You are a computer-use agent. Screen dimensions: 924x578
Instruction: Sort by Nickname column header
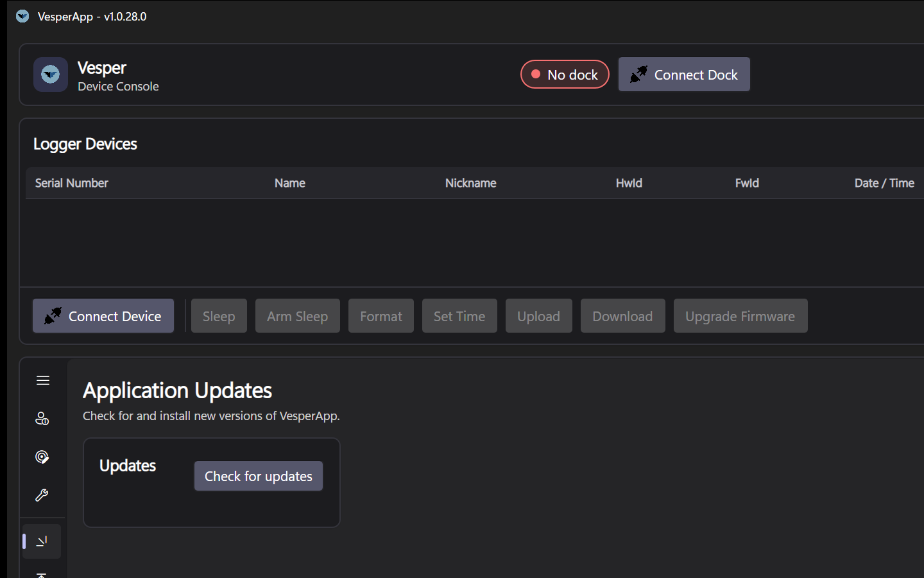(471, 183)
